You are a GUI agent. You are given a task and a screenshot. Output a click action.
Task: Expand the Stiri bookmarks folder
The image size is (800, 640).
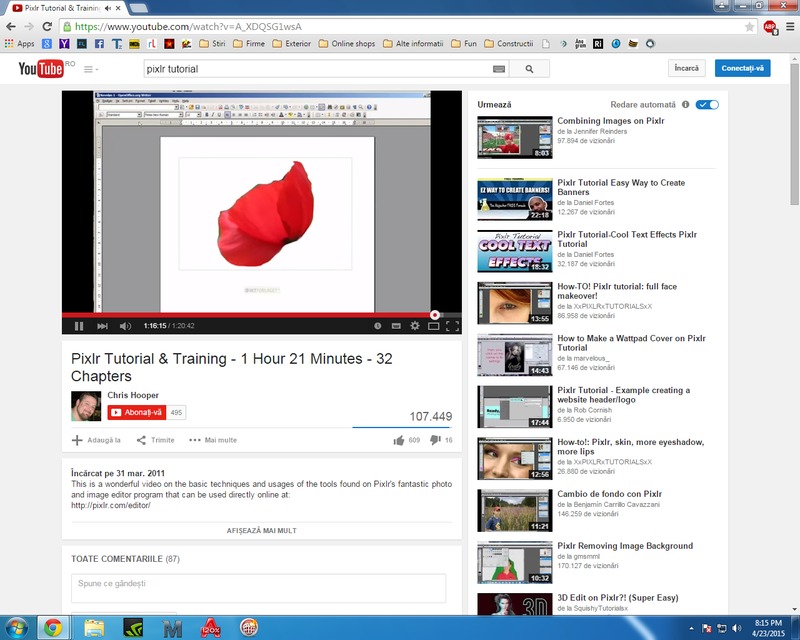[212, 44]
